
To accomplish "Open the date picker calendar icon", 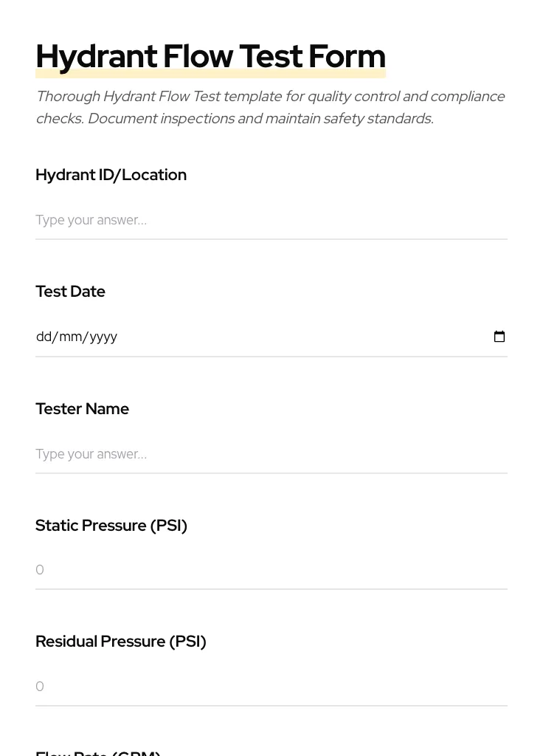I will [x=499, y=337].
